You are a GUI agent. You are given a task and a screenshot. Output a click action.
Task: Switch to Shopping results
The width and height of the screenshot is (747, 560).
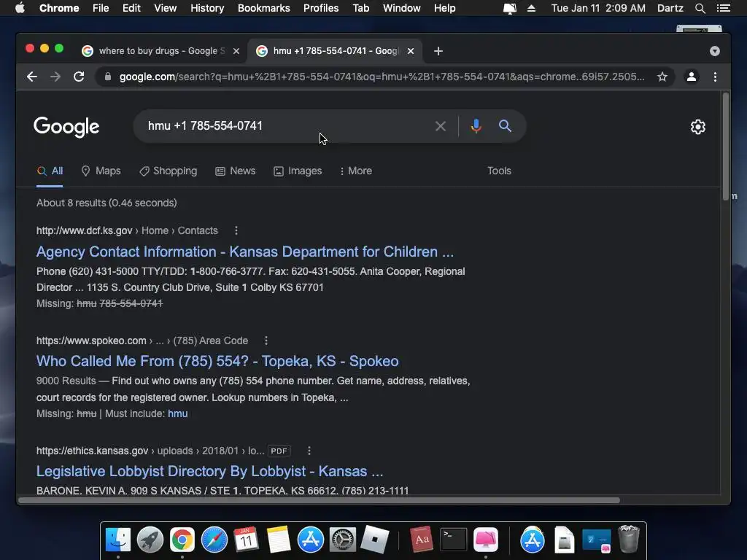click(169, 171)
